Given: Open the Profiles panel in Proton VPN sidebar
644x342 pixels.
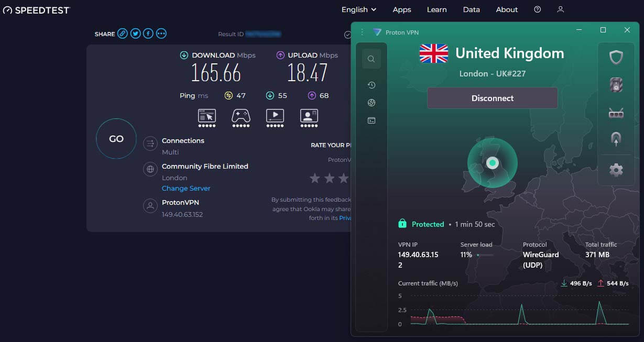Looking at the screenshot, I should [372, 120].
